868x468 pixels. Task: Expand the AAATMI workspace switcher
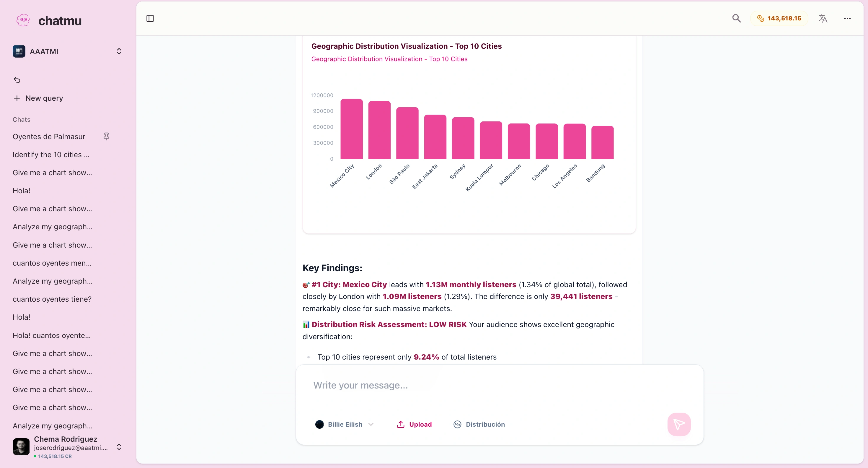point(119,51)
